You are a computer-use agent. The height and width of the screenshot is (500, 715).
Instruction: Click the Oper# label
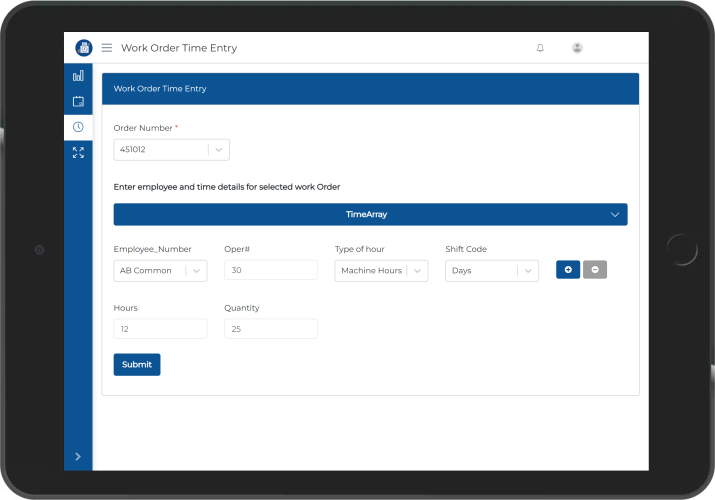(x=237, y=249)
